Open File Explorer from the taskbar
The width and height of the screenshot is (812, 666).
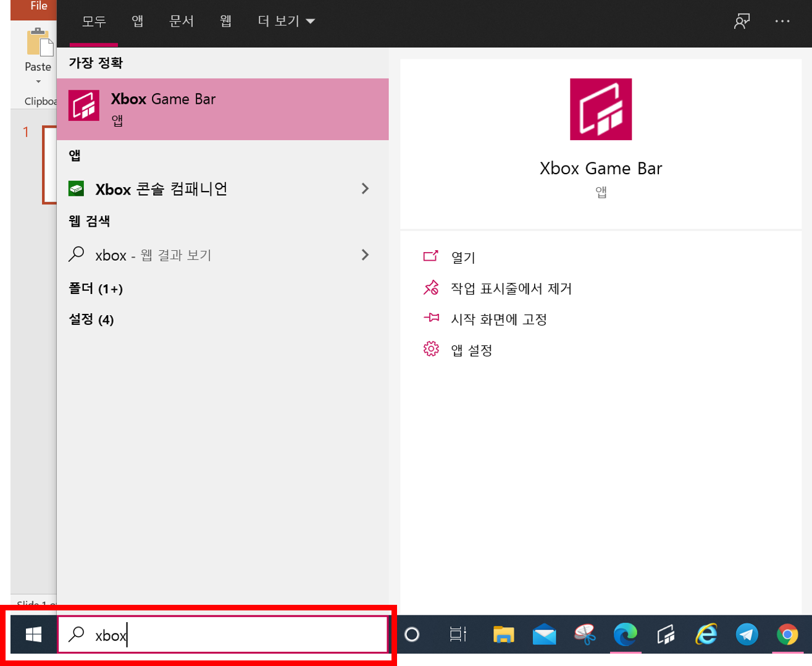click(x=504, y=634)
